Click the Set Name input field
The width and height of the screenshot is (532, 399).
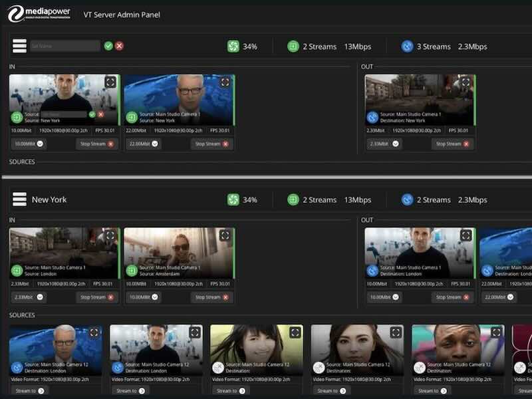click(65, 46)
